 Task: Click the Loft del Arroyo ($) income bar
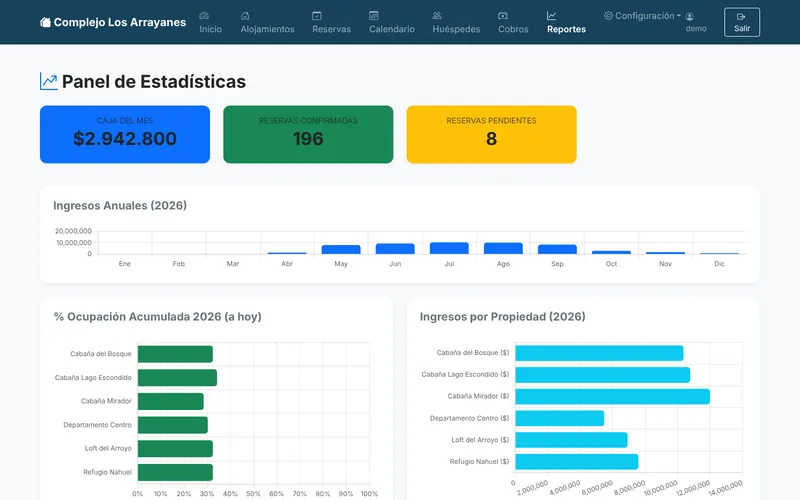tap(571, 440)
